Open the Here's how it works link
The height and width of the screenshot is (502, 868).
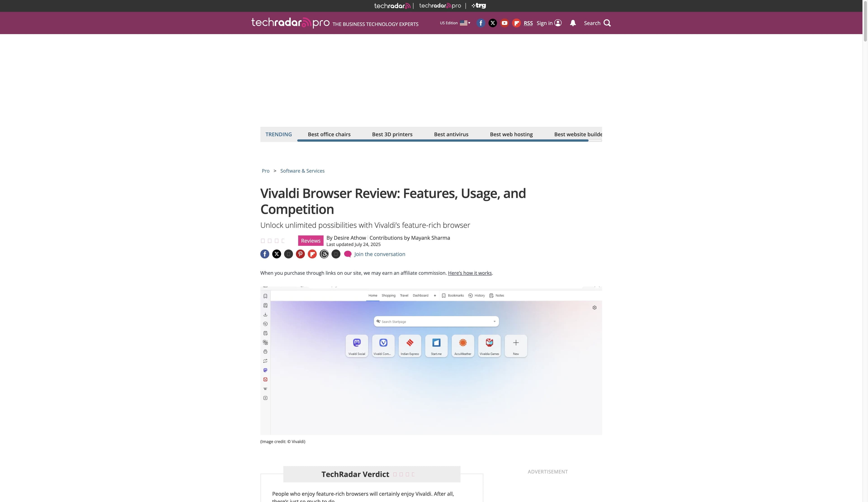tap(470, 273)
